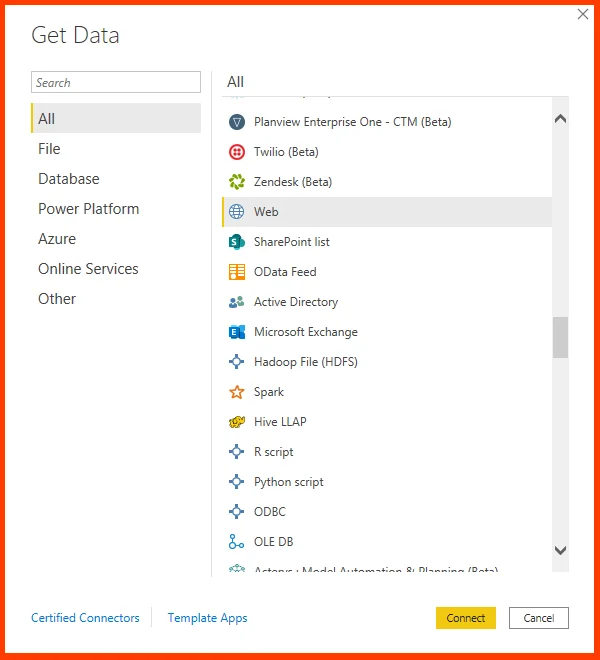Viewport: 600px width, 660px height.
Task: Click the orange Spark star icon
Action: tap(237, 392)
